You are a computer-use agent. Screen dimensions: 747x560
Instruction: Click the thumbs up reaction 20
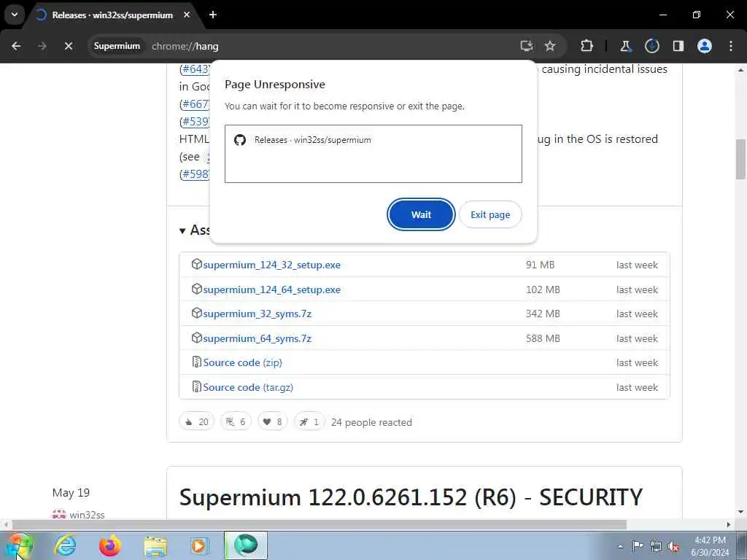(x=197, y=421)
